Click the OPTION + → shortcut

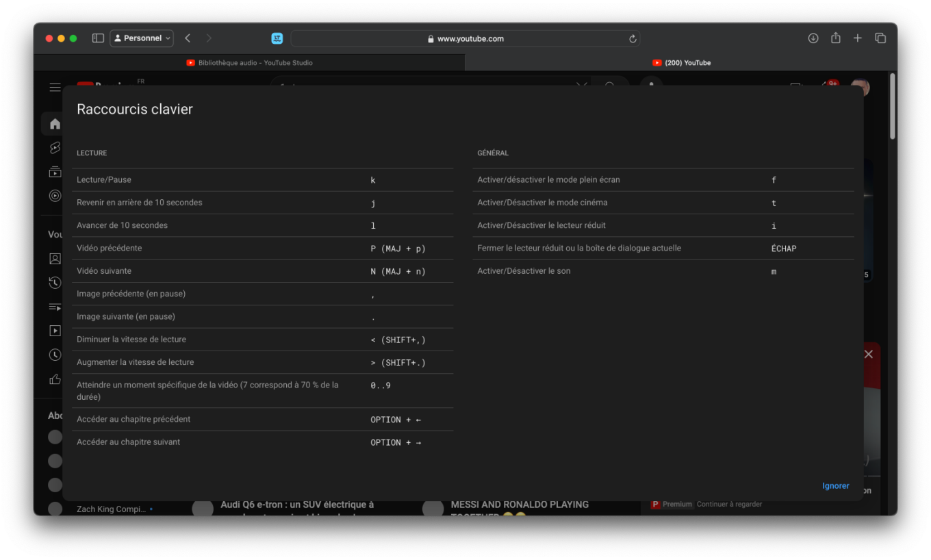(x=396, y=442)
